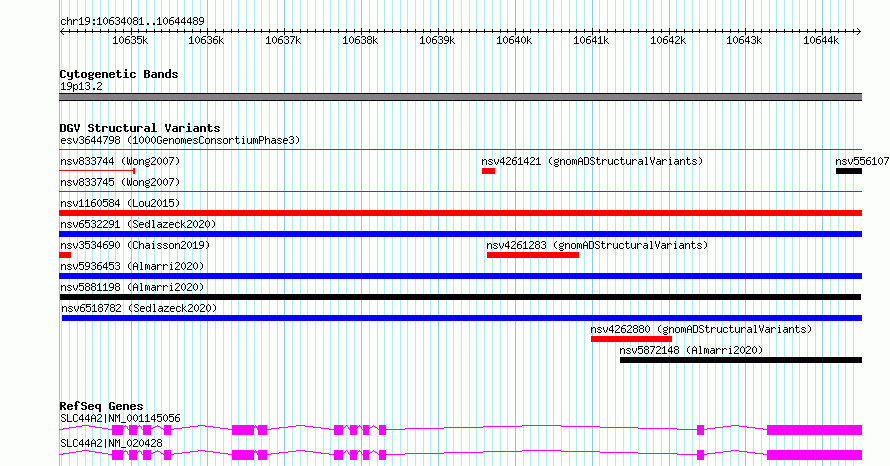Click the 10640k ruler tick label
Viewport: 890px width, 466px height.
tap(514, 40)
